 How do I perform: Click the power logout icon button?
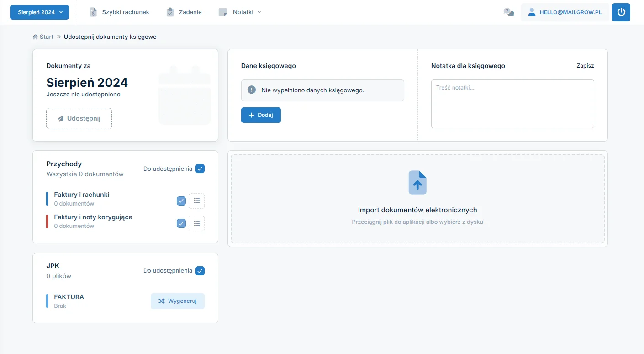tap(621, 12)
